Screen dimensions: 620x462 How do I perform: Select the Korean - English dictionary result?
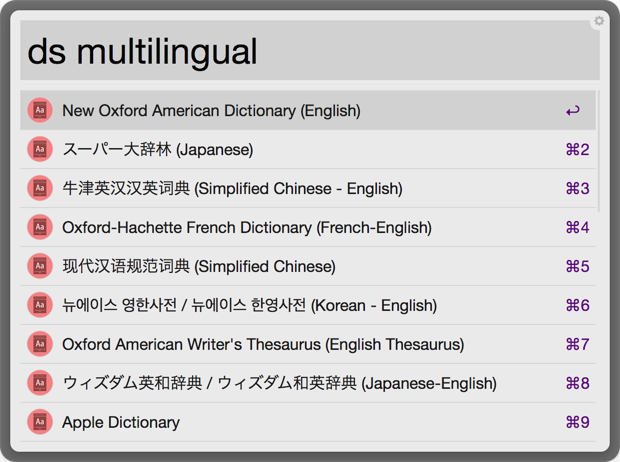click(x=308, y=305)
